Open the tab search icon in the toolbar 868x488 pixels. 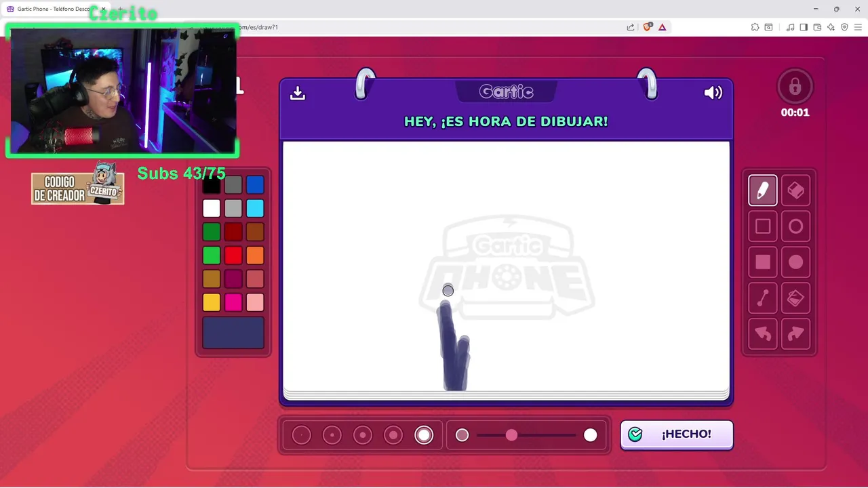pos(768,27)
